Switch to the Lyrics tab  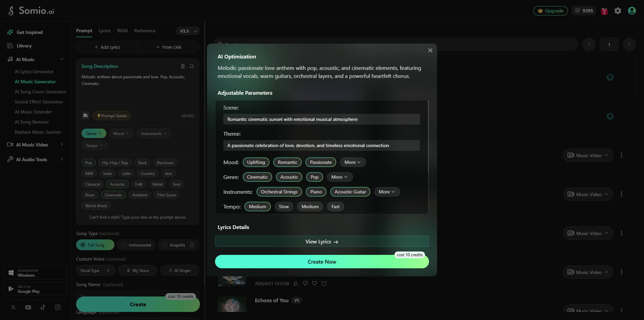[105, 31]
